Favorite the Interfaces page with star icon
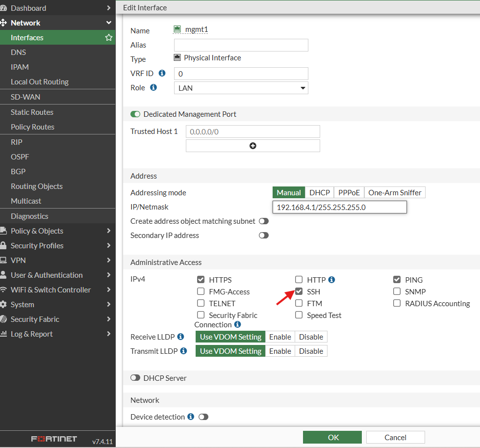The height and width of the screenshot is (448, 480). coord(109,37)
